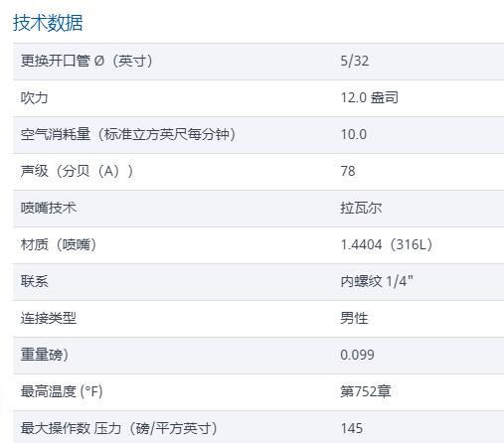Select the 吹力 row label
The width and height of the screenshot is (504, 443).
pos(35,97)
